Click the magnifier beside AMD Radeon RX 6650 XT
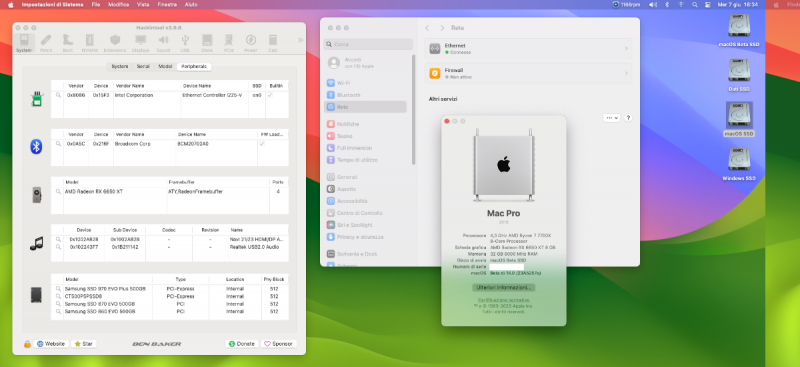 tap(59, 192)
